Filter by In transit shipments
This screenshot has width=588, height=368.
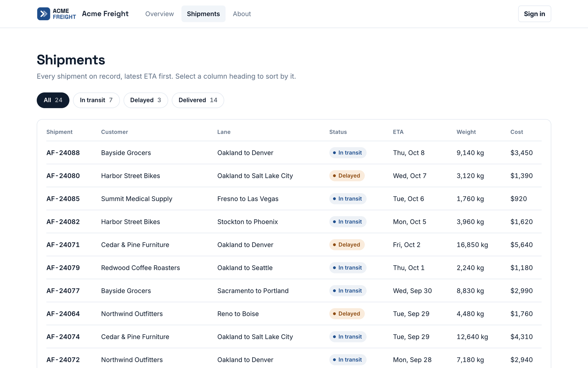click(96, 100)
